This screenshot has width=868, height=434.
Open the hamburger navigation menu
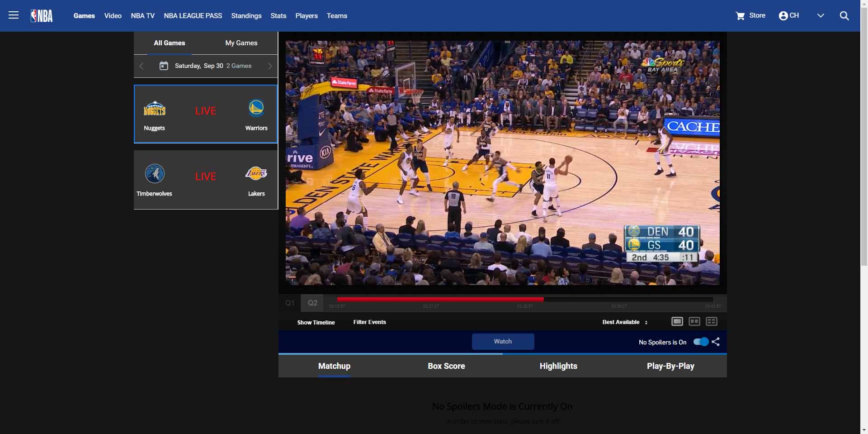(x=14, y=15)
